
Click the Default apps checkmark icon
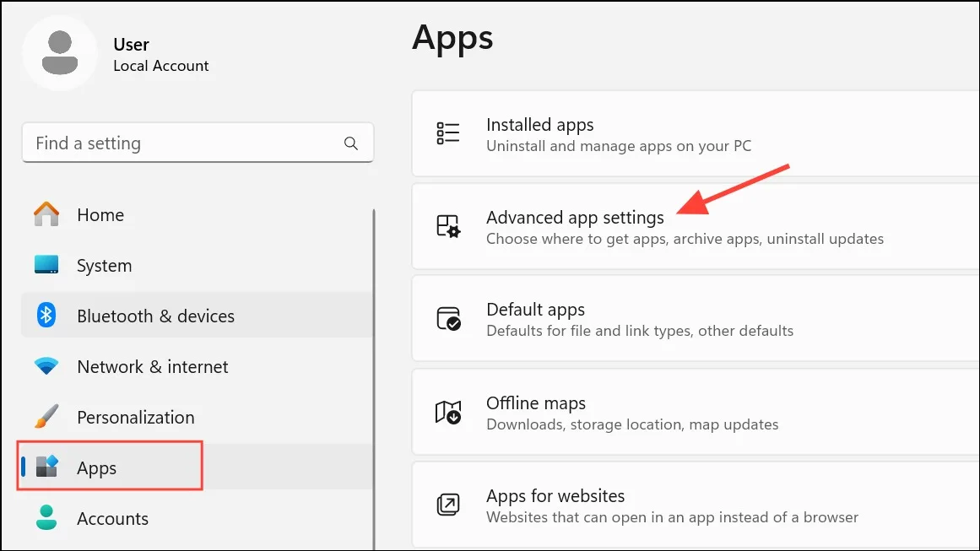click(x=449, y=319)
